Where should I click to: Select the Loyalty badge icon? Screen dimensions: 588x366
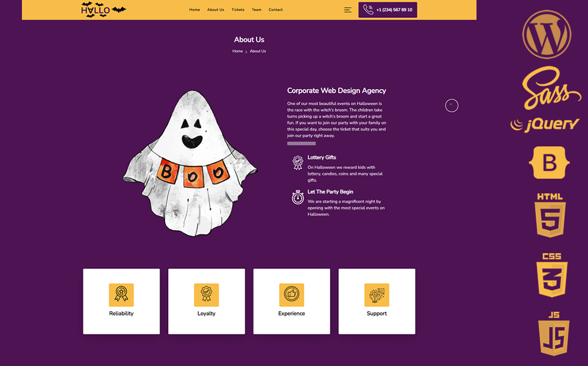(x=207, y=295)
